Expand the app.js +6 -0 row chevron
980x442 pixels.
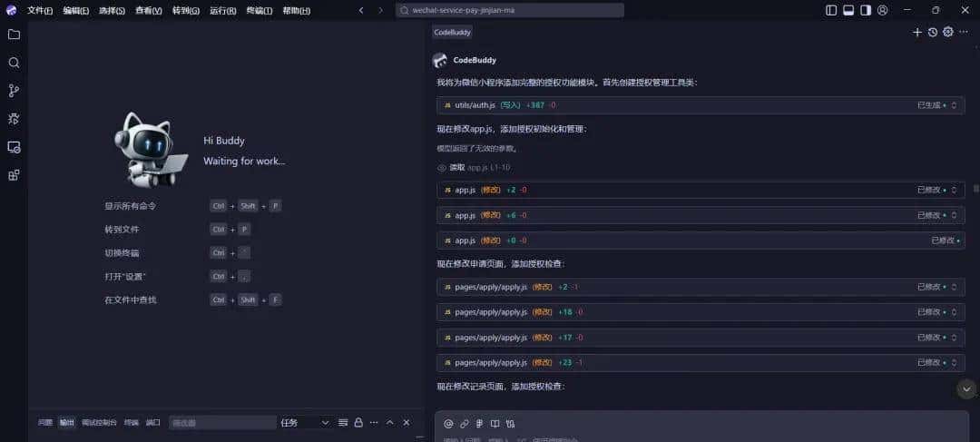click(954, 215)
